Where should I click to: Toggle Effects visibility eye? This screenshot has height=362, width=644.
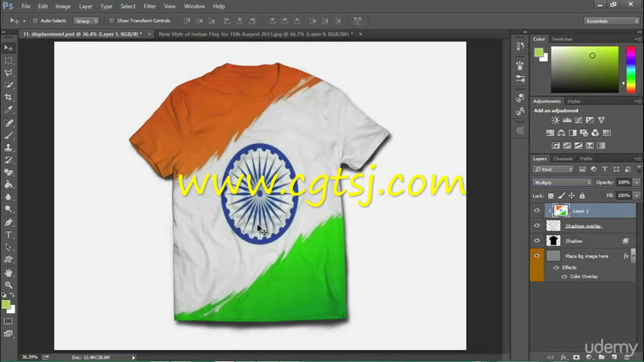pyautogui.click(x=556, y=268)
